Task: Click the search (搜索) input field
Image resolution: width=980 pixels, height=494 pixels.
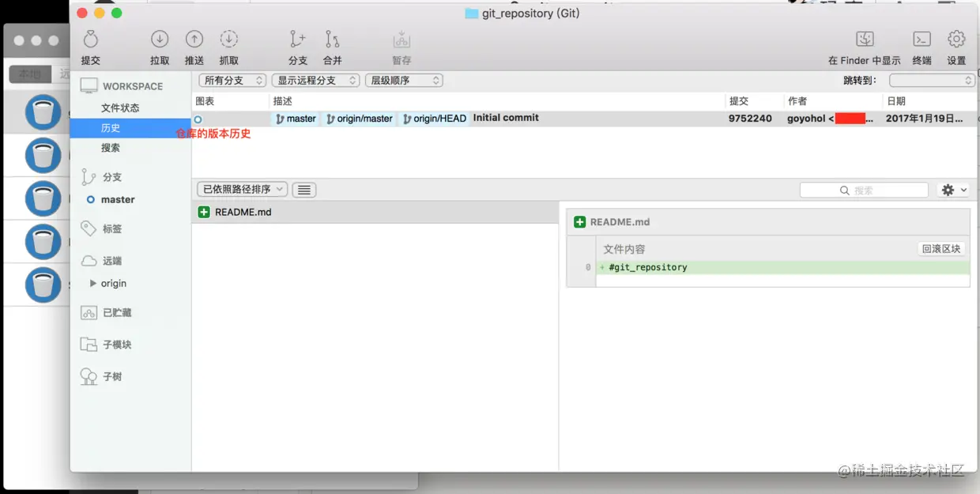Action: [x=864, y=190]
